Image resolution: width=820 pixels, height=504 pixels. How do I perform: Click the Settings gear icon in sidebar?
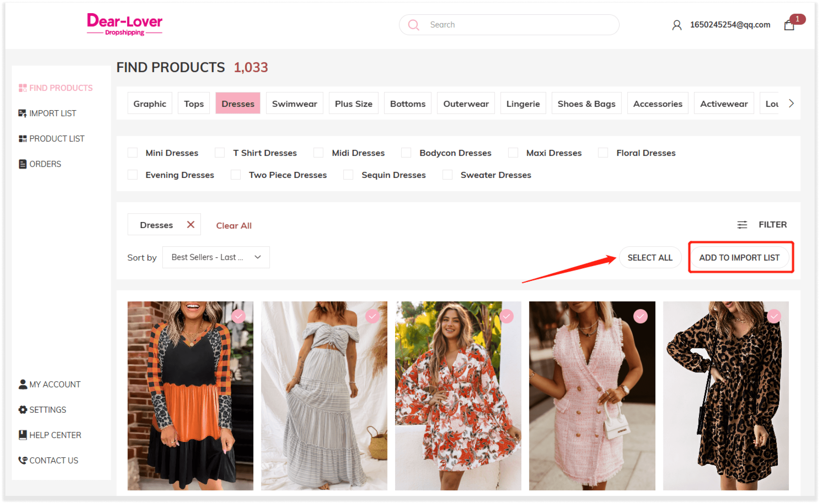point(22,409)
